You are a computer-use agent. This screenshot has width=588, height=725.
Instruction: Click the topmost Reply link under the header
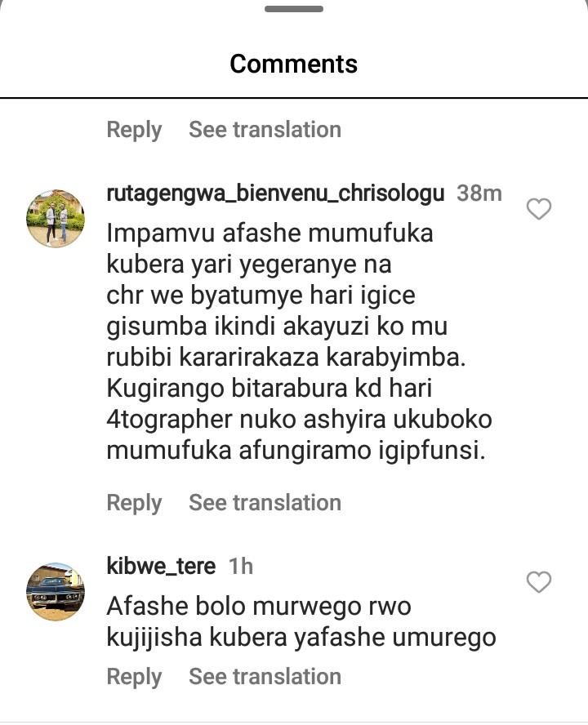point(134,130)
